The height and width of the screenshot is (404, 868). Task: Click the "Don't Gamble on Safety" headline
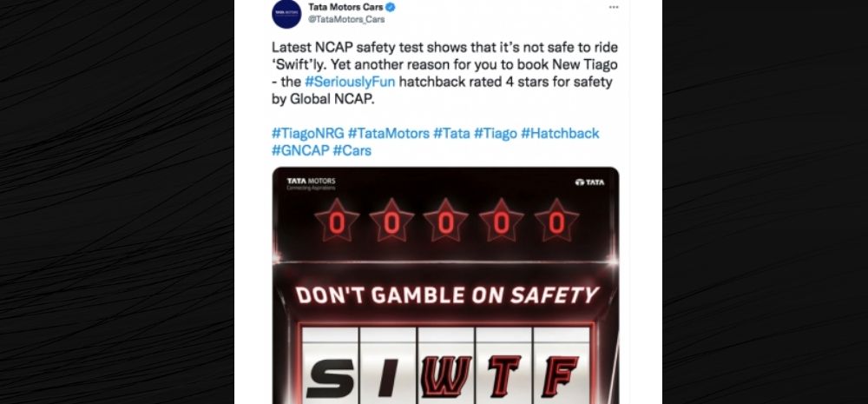tap(446, 295)
